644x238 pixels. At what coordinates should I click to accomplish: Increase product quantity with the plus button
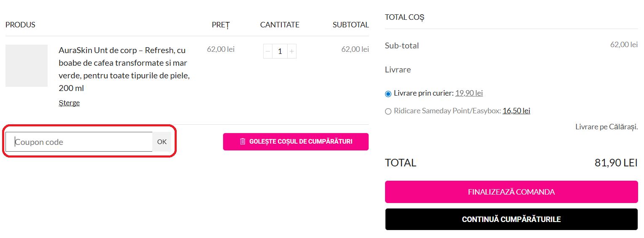(292, 52)
